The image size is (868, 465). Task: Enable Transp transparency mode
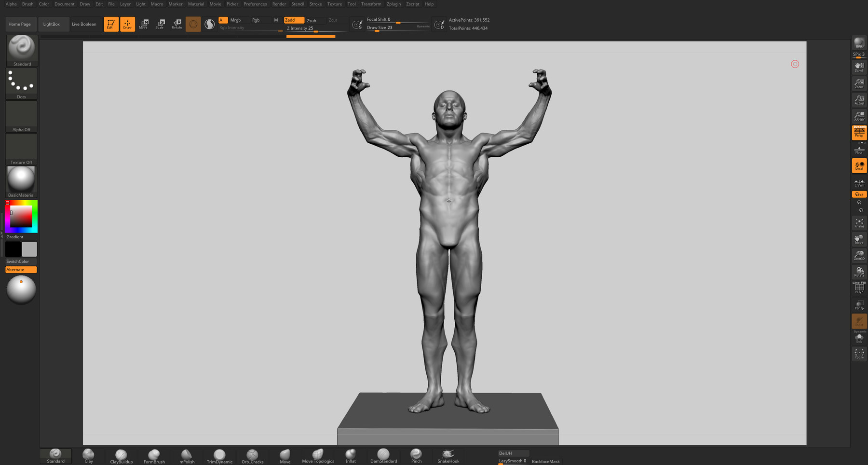coord(859,305)
